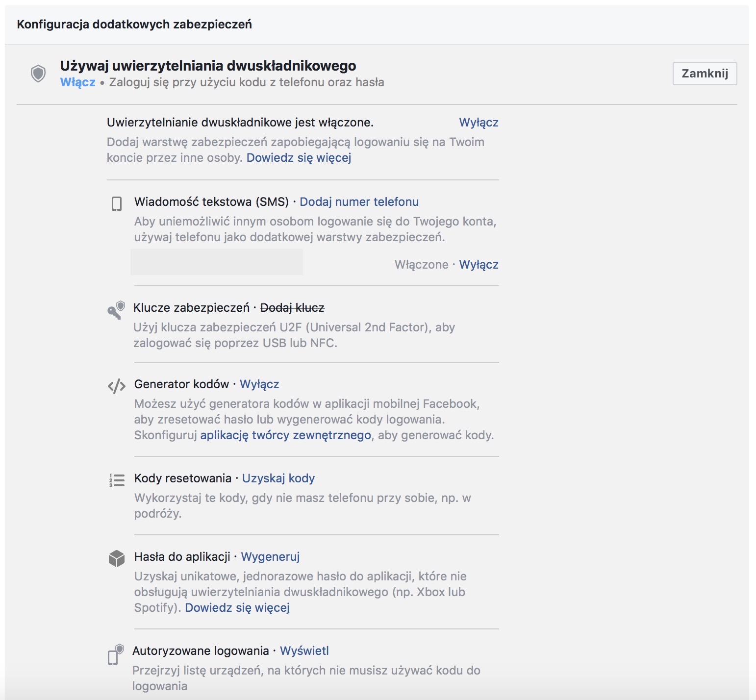Screen dimensions: 756x700
Task: Disable Generator kodów with its Wyłącz link
Action: pyautogui.click(x=259, y=384)
